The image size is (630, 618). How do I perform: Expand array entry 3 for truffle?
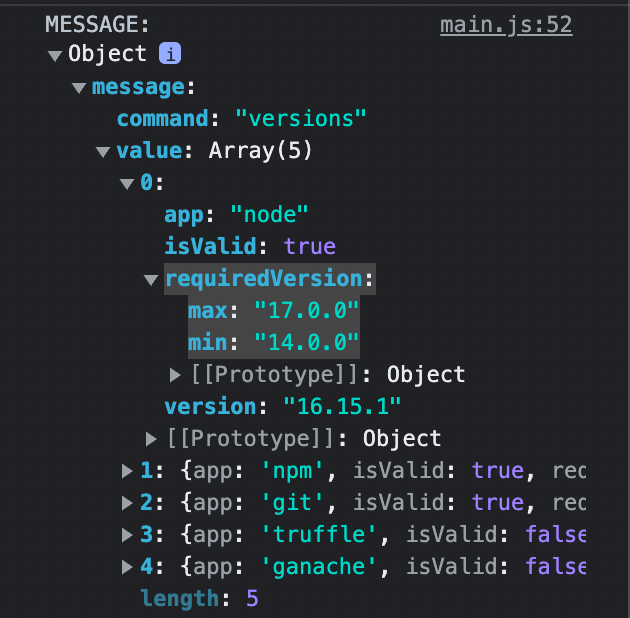point(127,535)
